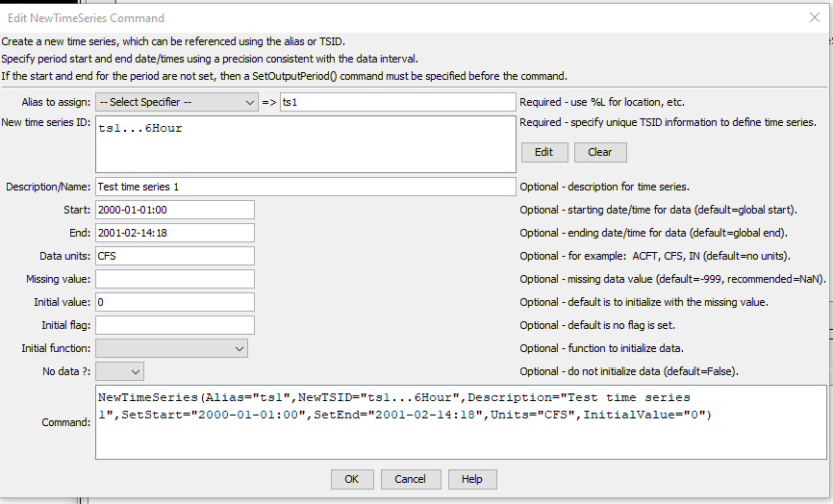Screen dimensions: 833x504
Task: Open the No data ? dropdown
Action: click(119, 371)
